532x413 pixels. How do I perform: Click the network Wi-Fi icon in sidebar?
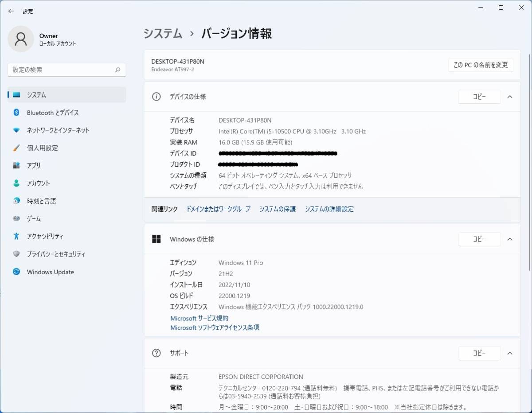pos(16,130)
